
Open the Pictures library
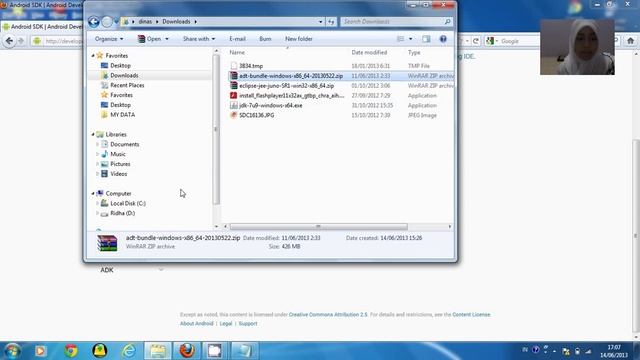tap(120, 164)
